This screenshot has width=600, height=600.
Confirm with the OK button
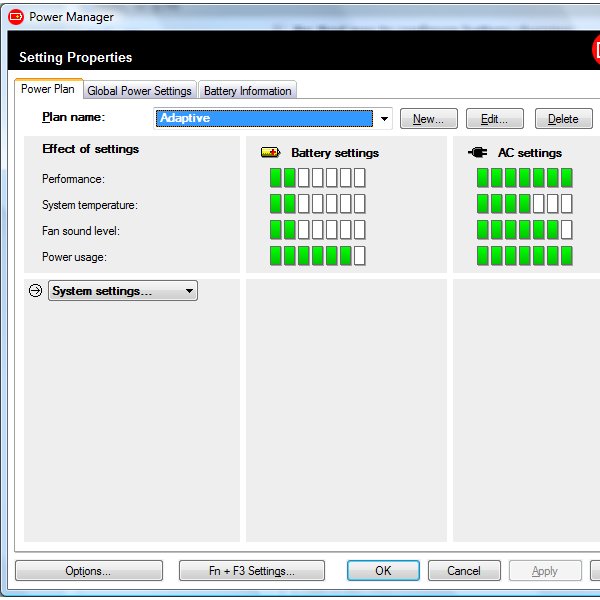click(x=383, y=571)
